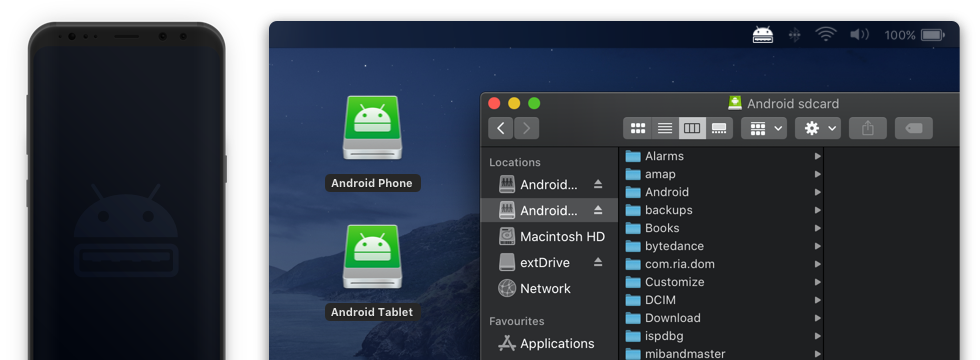Image resolution: width=980 pixels, height=360 pixels.
Task: Select the Android Tablet desktop drive icon
Action: click(x=372, y=256)
